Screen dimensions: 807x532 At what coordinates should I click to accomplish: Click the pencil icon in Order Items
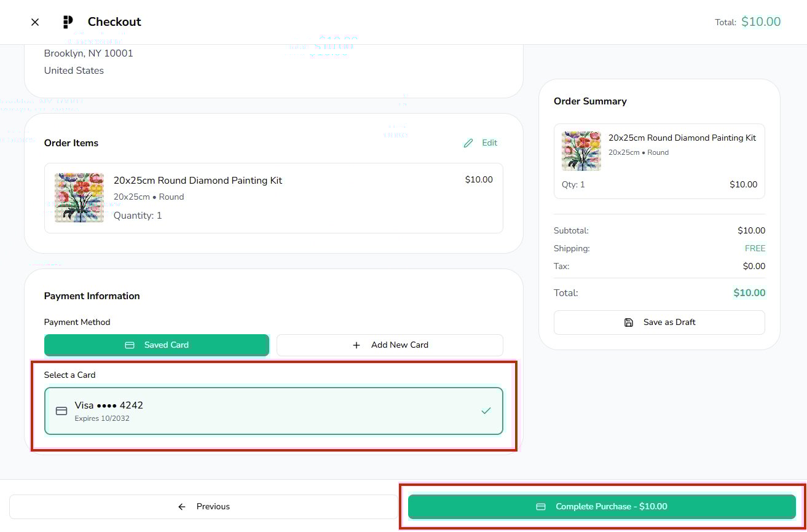tap(468, 143)
